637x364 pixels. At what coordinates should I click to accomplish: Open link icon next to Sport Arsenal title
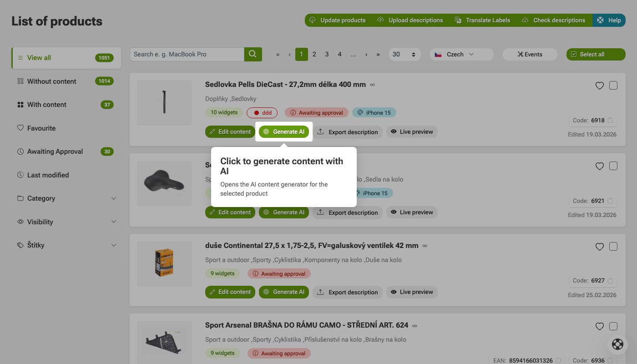coord(415,326)
